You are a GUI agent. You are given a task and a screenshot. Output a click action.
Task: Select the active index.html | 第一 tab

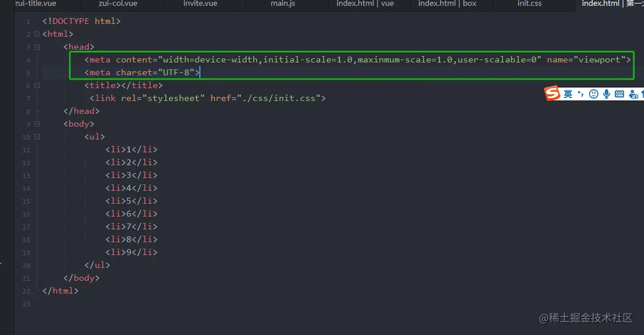pos(612,4)
